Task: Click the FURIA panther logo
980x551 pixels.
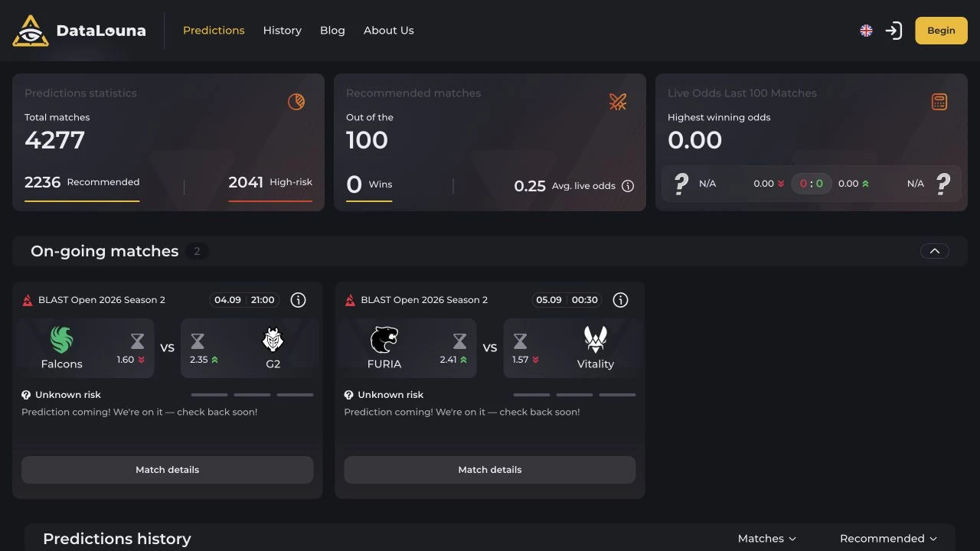Action: tap(384, 339)
